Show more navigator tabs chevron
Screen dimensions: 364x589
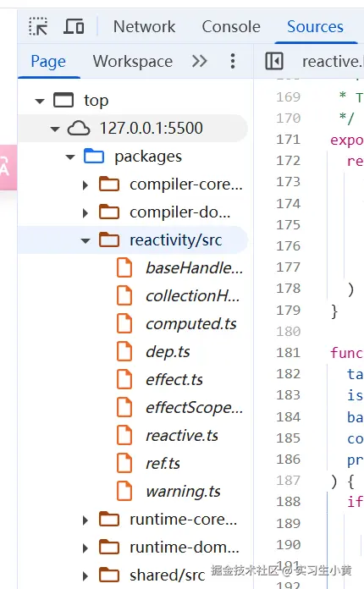200,61
